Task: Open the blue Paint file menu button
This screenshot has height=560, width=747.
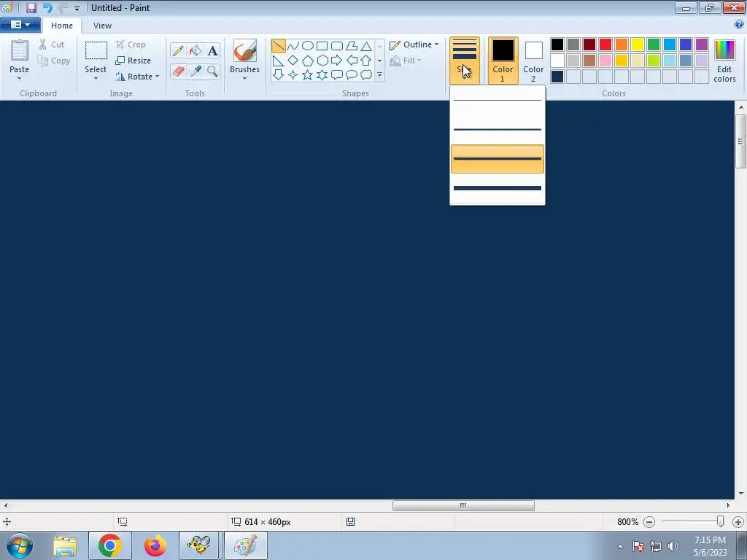Action: [20, 25]
